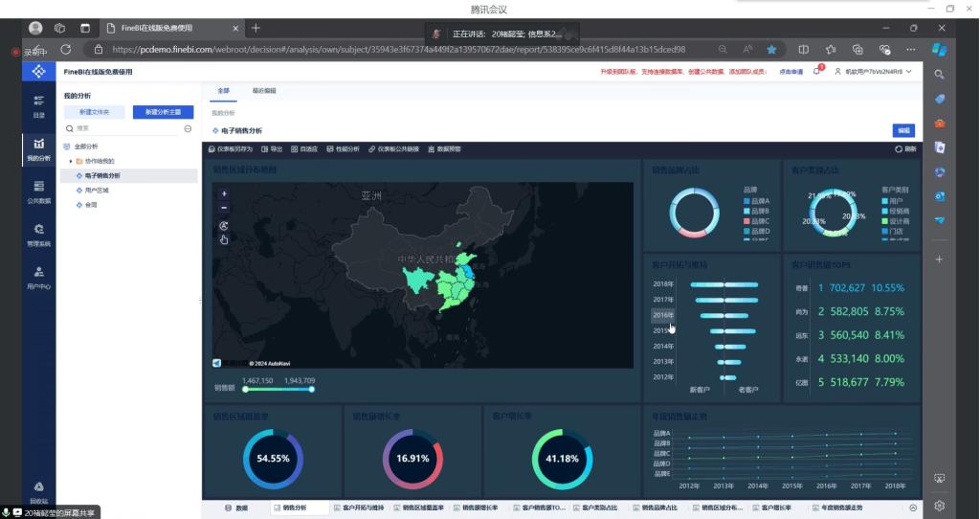
Task: Expand the 协作给我的 folder
Action: (x=71, y=161)
